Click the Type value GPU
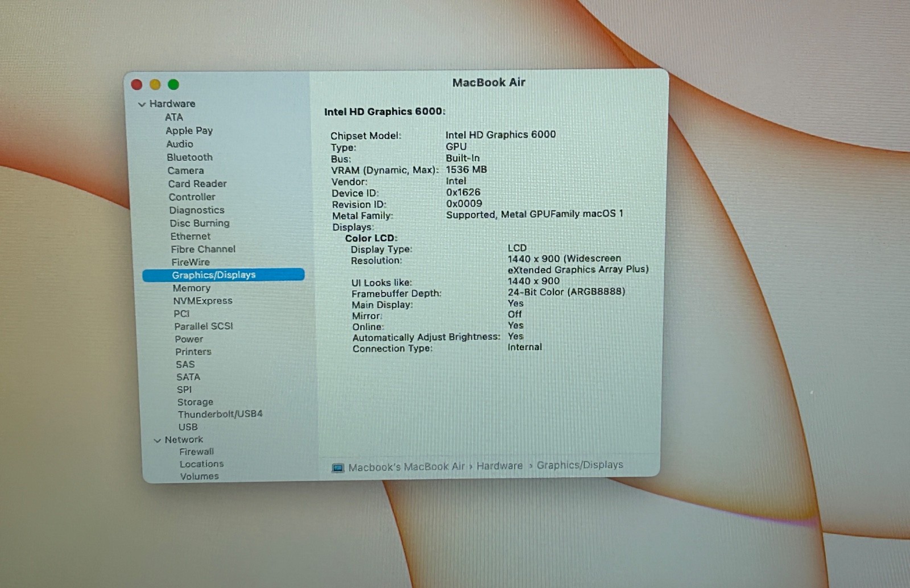Image resolution: width=910 pixels, height=588 pixels. coord(456,147)
